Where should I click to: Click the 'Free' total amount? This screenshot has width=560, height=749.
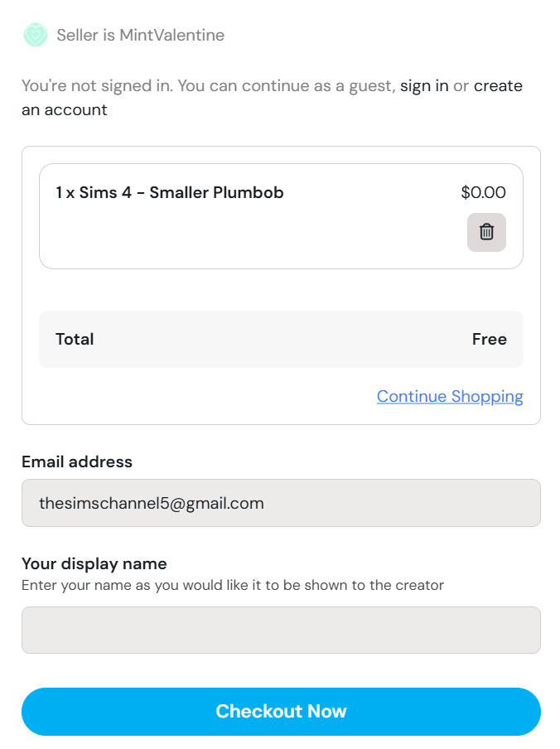(489, 339)
